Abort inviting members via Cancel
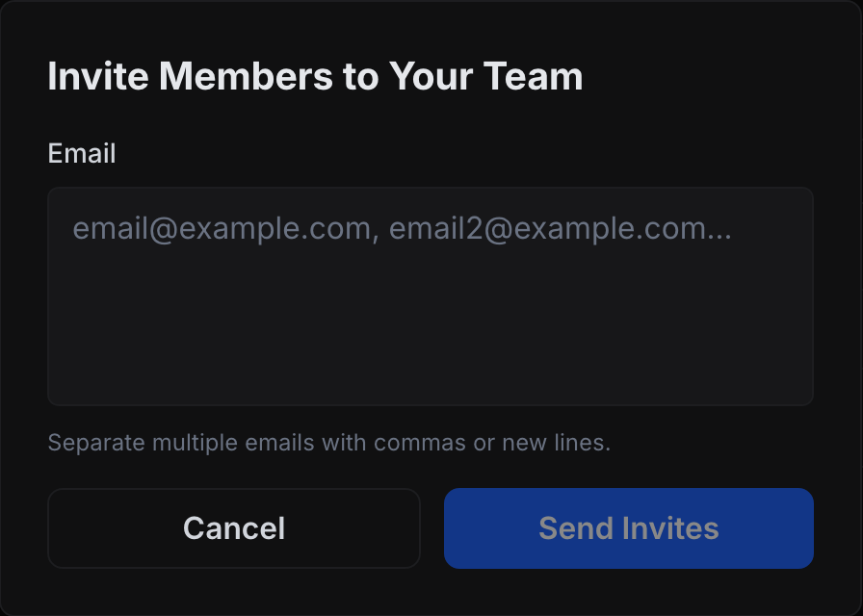Viewport: 863px width, 616px height. [x=234, y=528]
